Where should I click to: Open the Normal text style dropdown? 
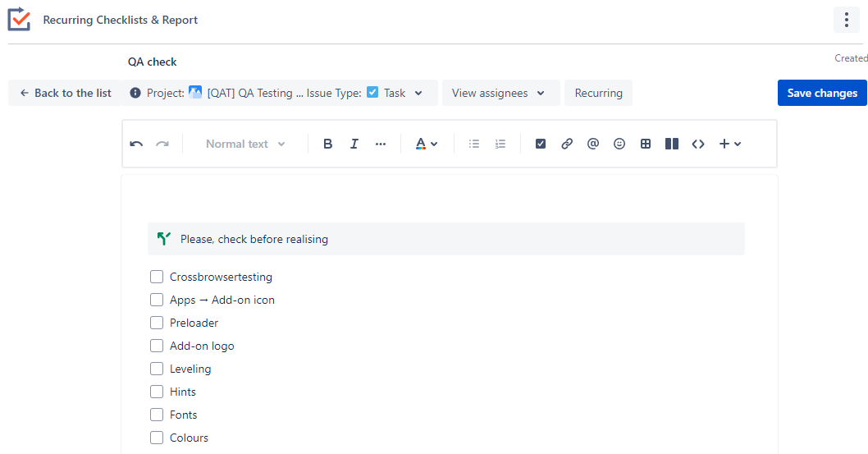[x=245, y=144]
